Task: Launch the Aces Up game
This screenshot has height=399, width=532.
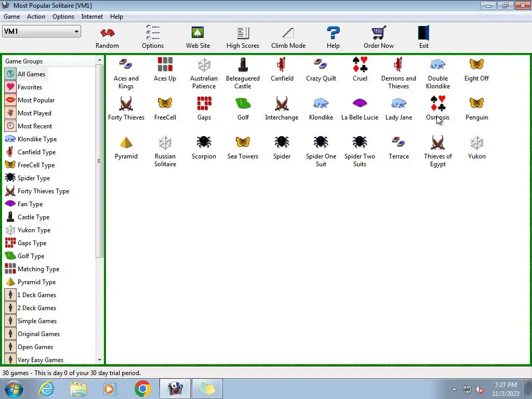Action: [165, 70]
